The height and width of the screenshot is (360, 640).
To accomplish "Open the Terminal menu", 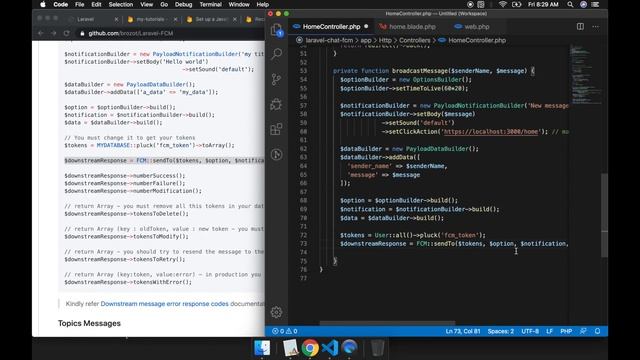I will [211, 4].
